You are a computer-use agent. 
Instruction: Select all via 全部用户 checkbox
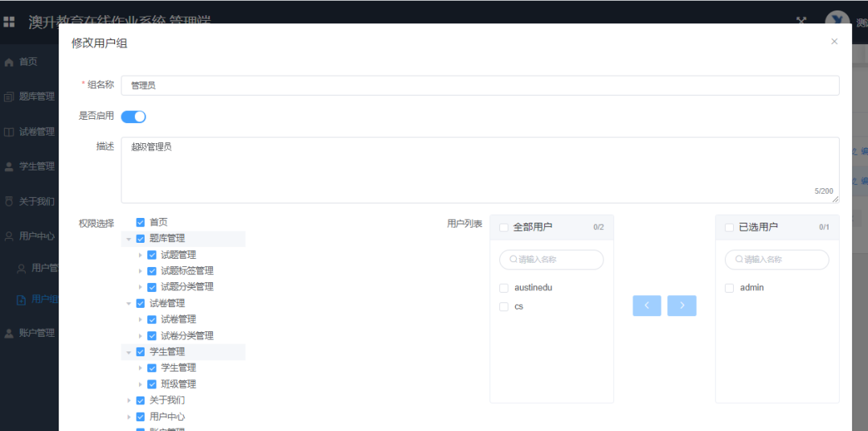tap(504, 227)
